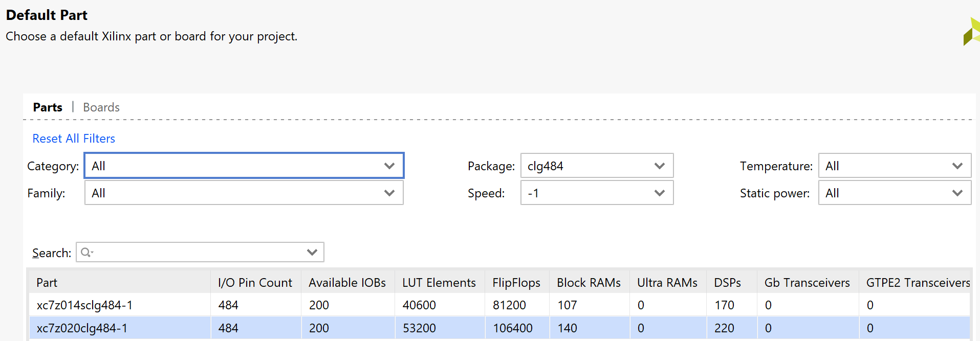This screenshot has height=341, width=980.
Task: Click the Block RAMs column header
Action: [589, 283]
